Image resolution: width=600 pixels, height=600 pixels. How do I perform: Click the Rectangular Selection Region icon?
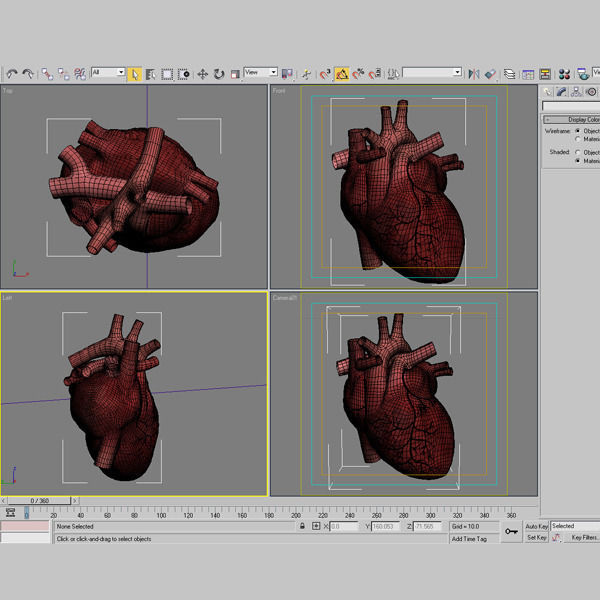tap(167, 74)
